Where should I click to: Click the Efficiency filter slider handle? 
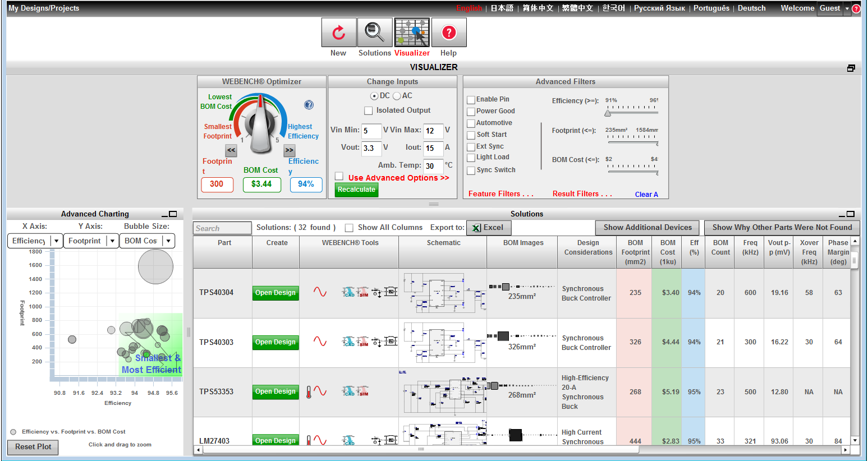tap(608, 113)
